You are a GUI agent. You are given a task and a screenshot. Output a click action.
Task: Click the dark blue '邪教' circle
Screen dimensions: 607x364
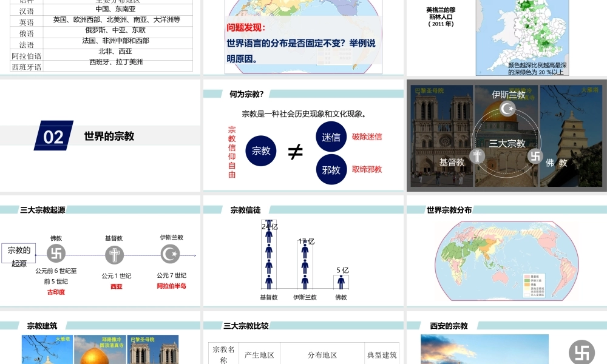click(x=331, y=170)
